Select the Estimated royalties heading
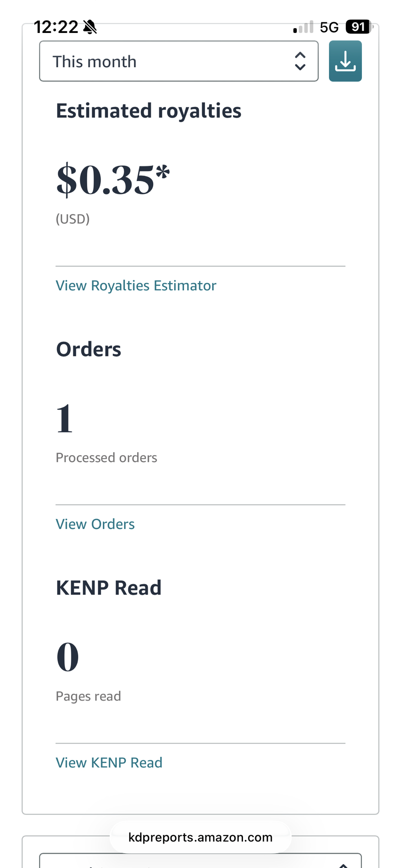Image resolution: width=401 pixels, height=868 pixels. pyautogui.click(x=148, y=111)
